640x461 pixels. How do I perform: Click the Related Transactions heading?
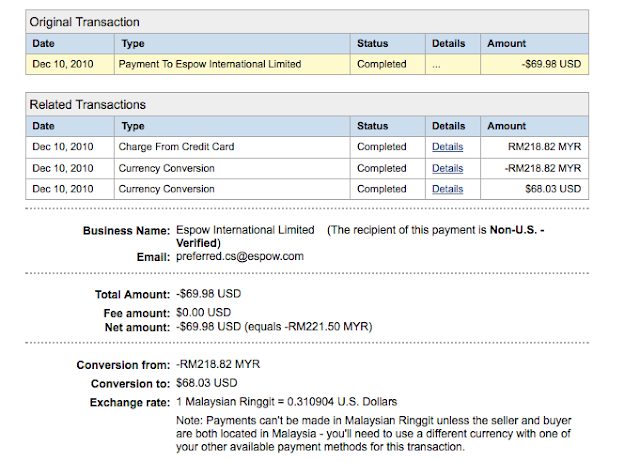point(87,105)
